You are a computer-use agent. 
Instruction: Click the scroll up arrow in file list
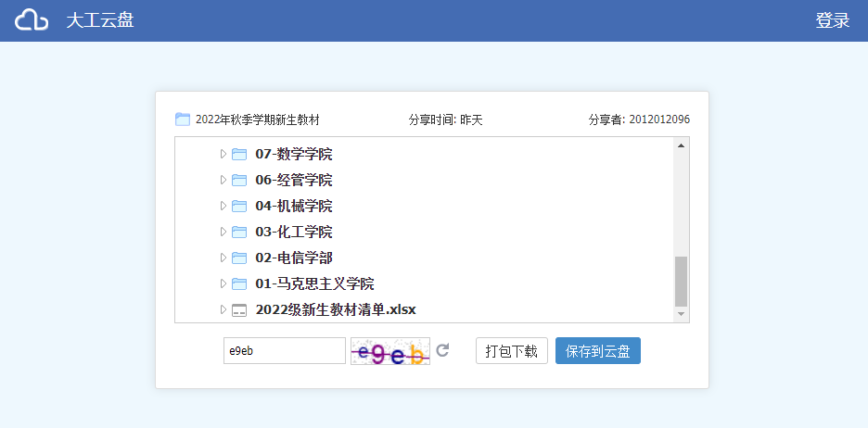682,145
